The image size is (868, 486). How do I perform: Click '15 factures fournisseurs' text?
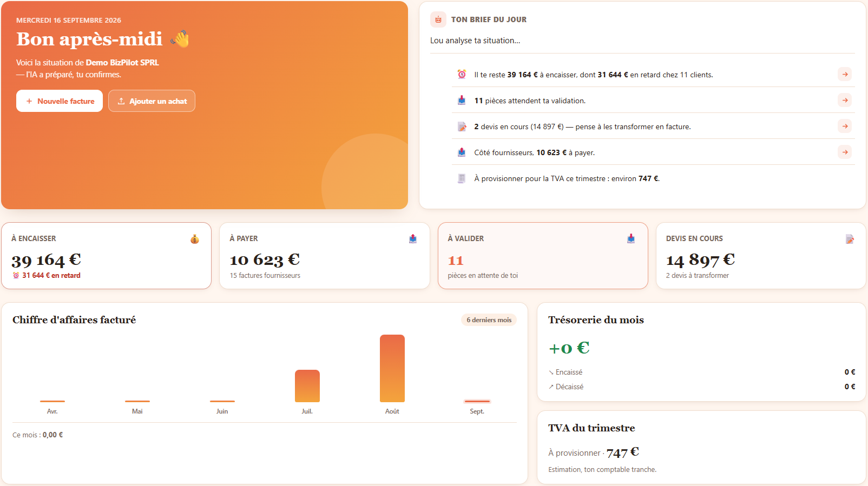[x=265, y=276]
